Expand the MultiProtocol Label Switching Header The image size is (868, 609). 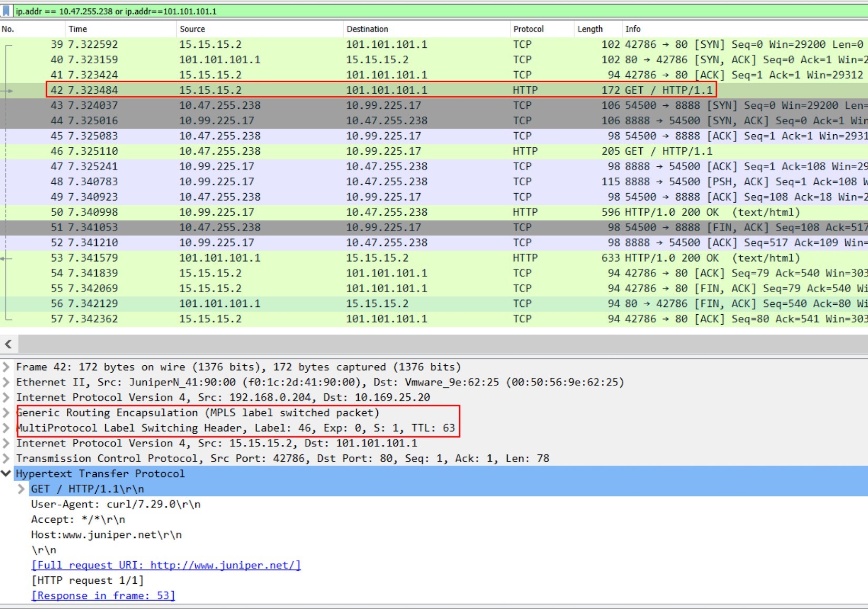click(x=6, y=428)
